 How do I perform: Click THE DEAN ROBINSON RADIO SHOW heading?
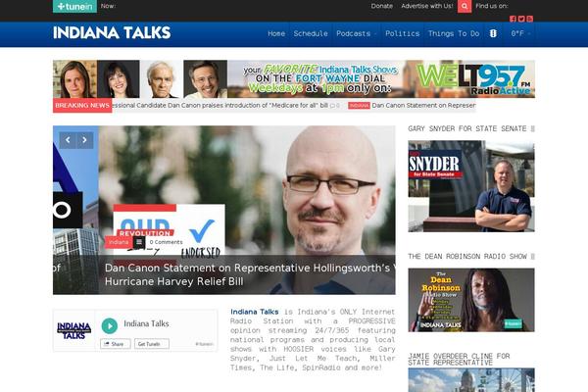click(467, 257)
